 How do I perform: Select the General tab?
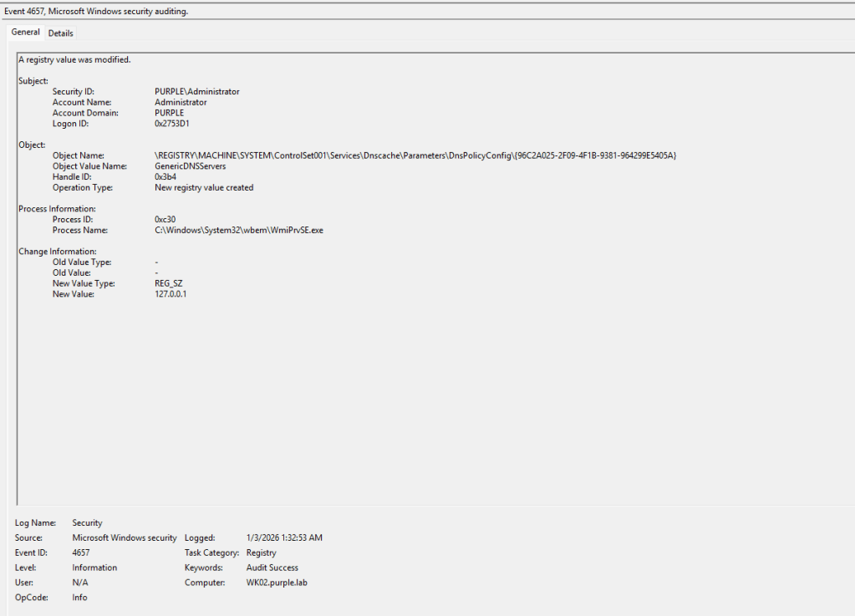click(25, 33)
